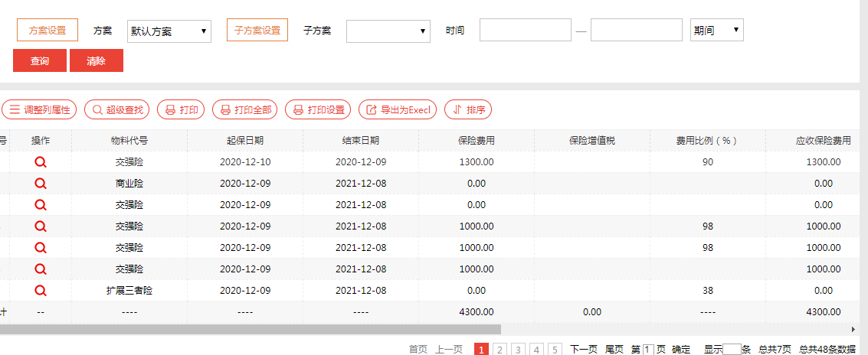Click 首页 pagination link
The image size is (868, 355).
[418, 350]
